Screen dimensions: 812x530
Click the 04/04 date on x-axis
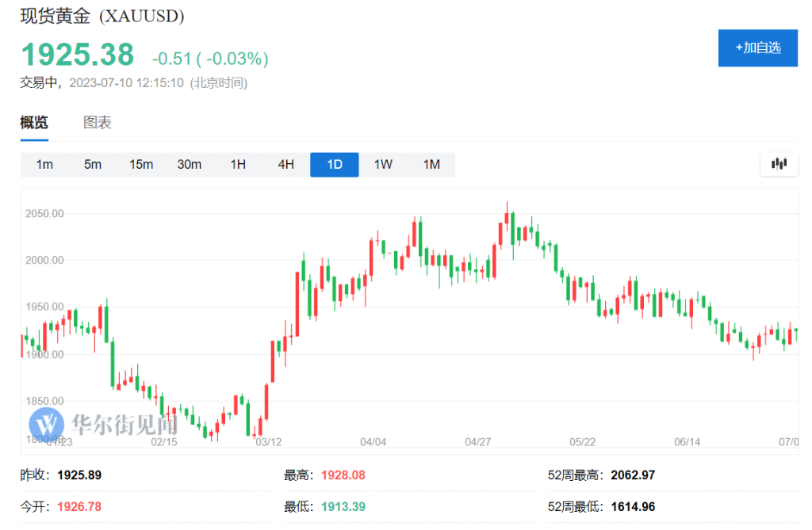click(373, 441)
